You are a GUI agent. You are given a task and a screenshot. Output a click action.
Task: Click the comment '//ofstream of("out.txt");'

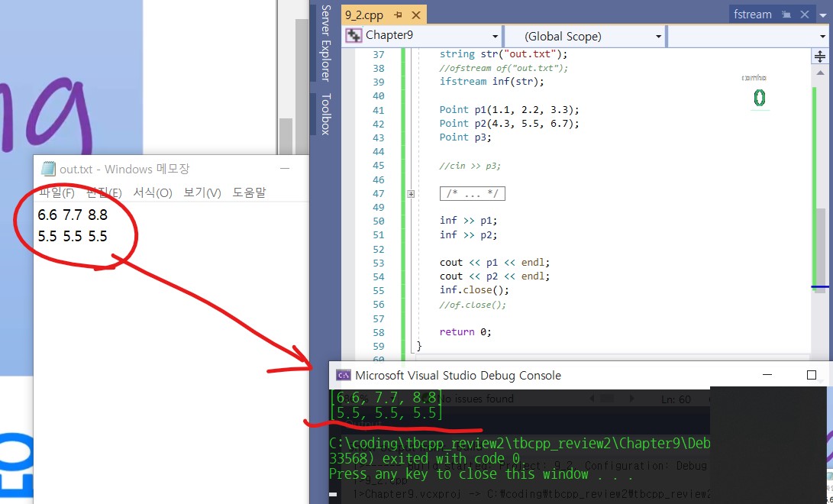point(504,68)
